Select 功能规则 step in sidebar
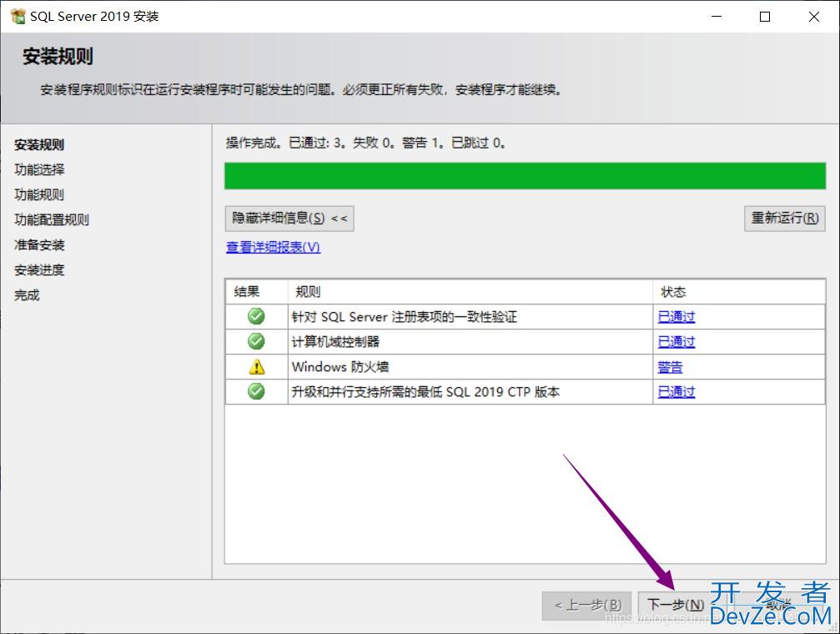 click(39, 194)
